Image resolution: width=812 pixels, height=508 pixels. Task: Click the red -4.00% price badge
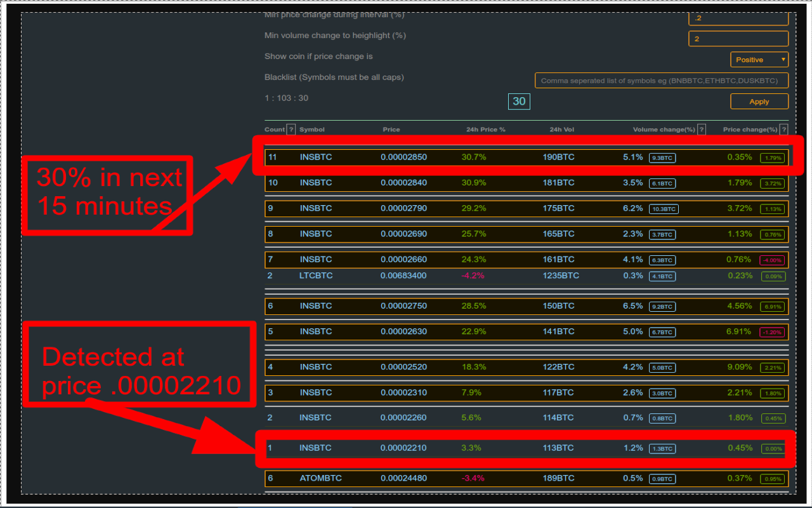pos(773,260)
